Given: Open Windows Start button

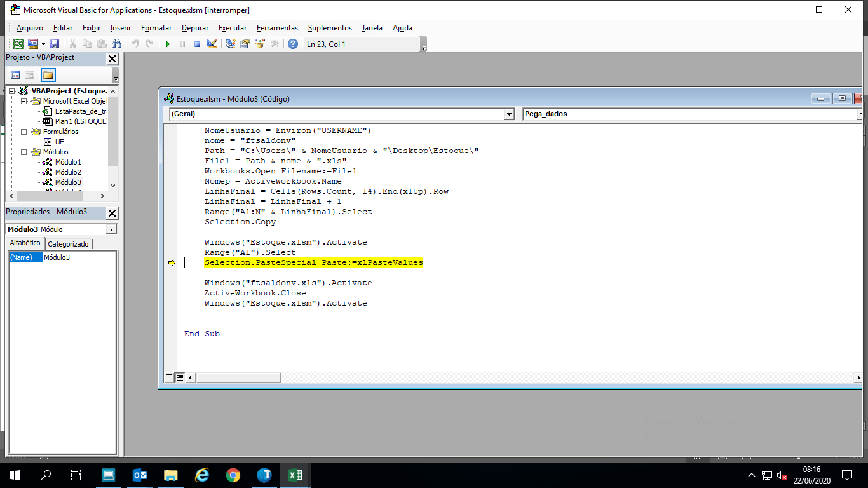Looking at the screenshot, I should coord(15,475).
